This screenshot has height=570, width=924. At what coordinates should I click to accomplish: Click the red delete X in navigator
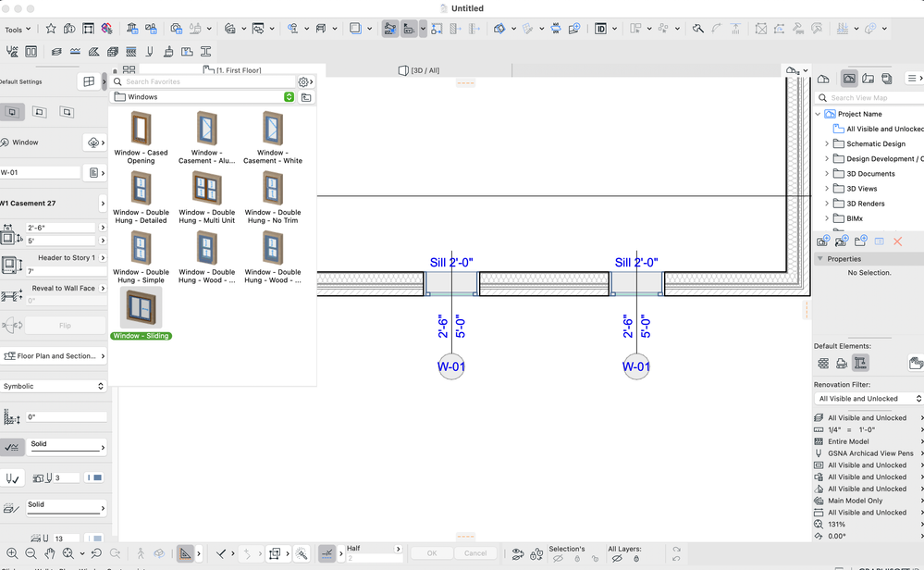[897, 242]
